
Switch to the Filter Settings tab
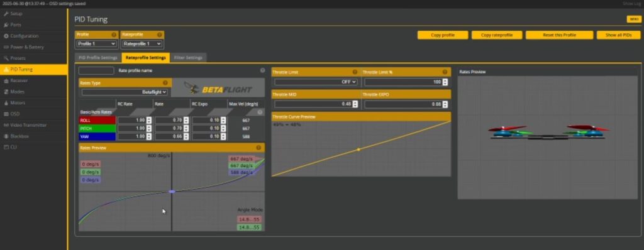[188, 57]
